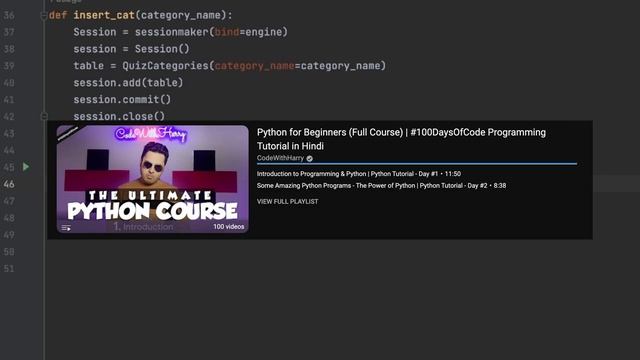640x360 pixels.
Task: Collapse the insert_cat function fold marker
Action: click(x=44, y=16)
